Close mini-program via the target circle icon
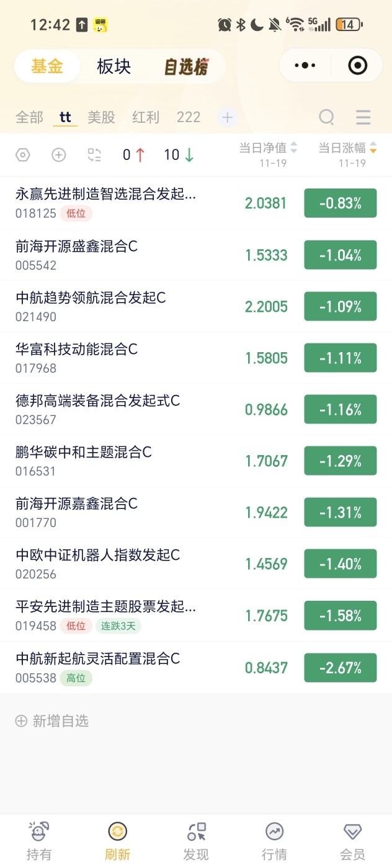This screenshot has height=868, width=392. 357,65
